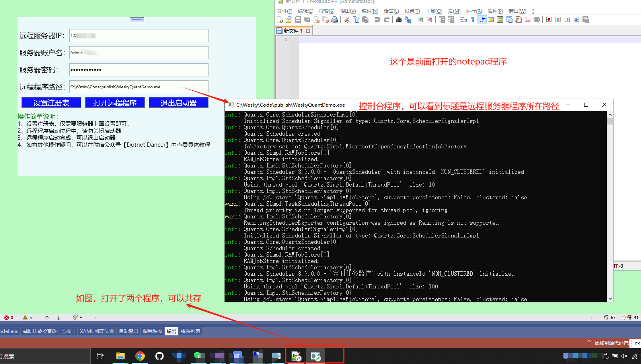Click the 打开远程程序 button

(115, 103)
